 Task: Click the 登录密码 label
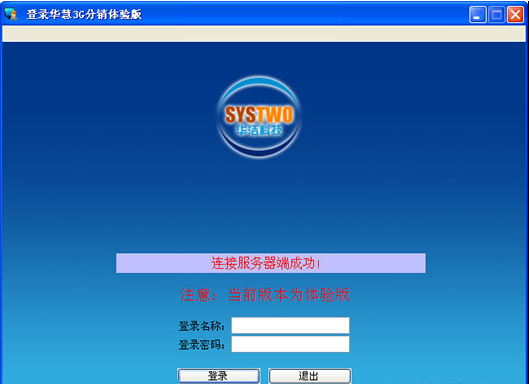pos(202,345)
